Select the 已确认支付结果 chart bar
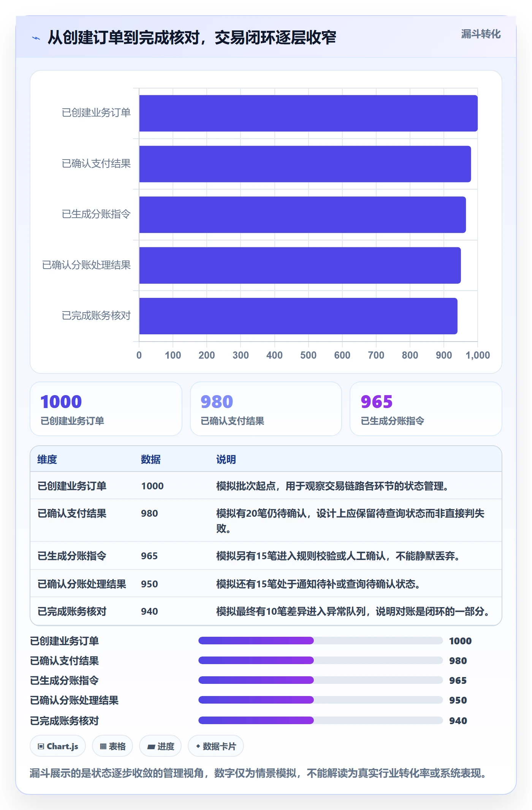Viewport: 532px width, 810px height. coord(305,164)
